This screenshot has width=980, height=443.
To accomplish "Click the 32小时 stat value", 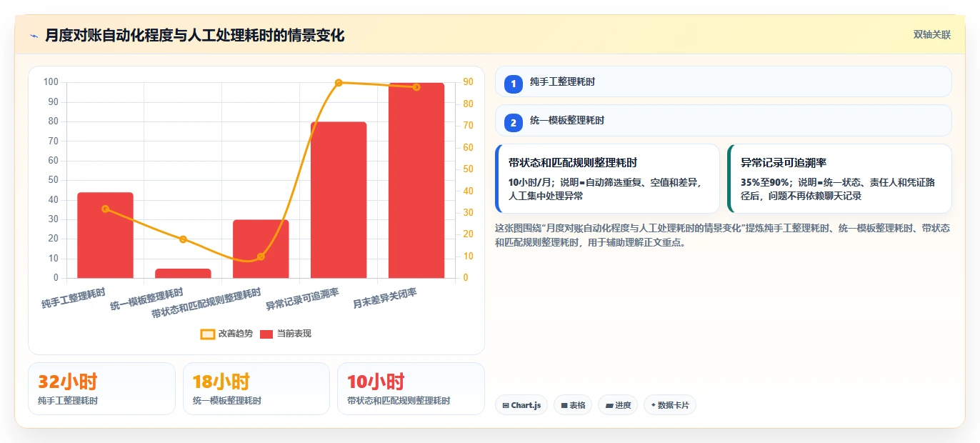I will pyautogui.click(x=67, y=382).
